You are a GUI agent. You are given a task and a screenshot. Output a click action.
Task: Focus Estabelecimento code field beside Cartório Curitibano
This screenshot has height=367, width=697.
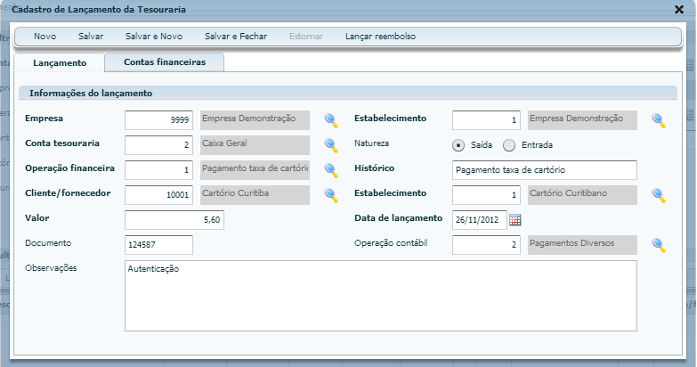pos(486,195)
